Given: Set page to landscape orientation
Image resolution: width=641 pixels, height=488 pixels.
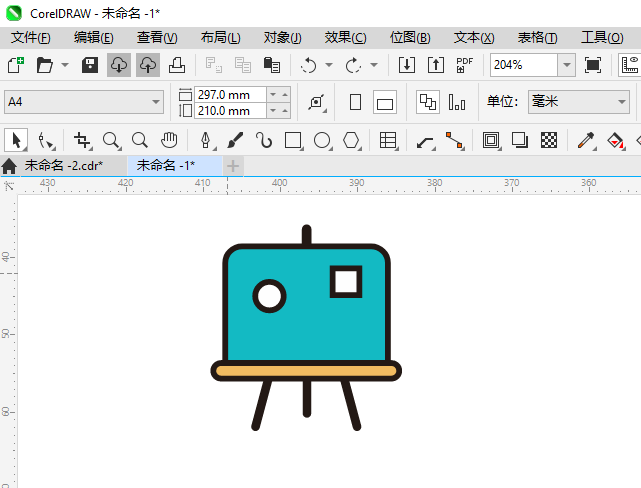Looking at the screenshot, I should click(x=385, y=102).
